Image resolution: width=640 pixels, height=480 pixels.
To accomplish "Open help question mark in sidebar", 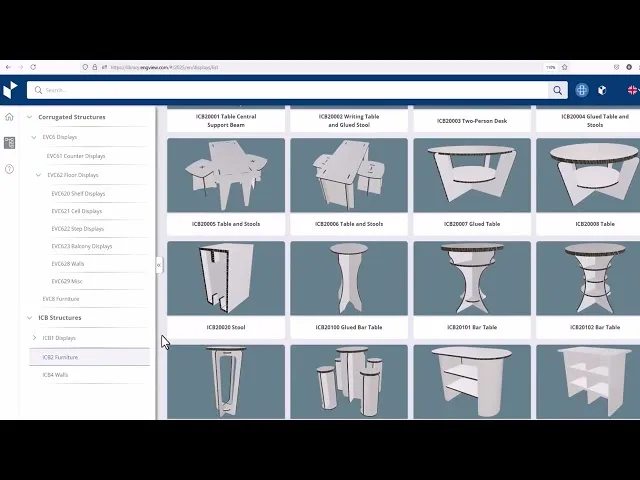I will pos(9,169).
